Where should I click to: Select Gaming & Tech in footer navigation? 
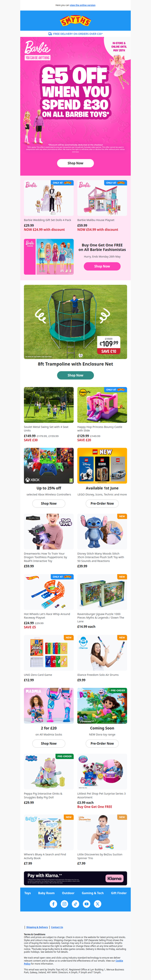[92, 893]
